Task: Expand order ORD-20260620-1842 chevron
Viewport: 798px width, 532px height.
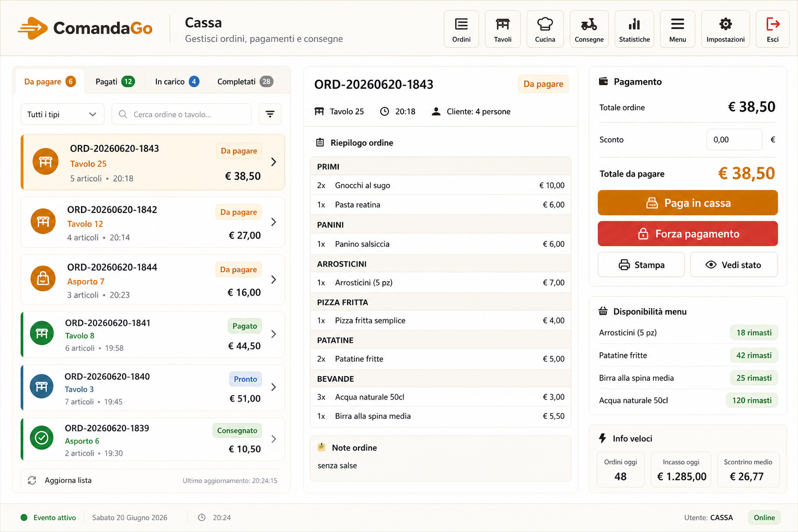Action: click(x=274, y=222)
